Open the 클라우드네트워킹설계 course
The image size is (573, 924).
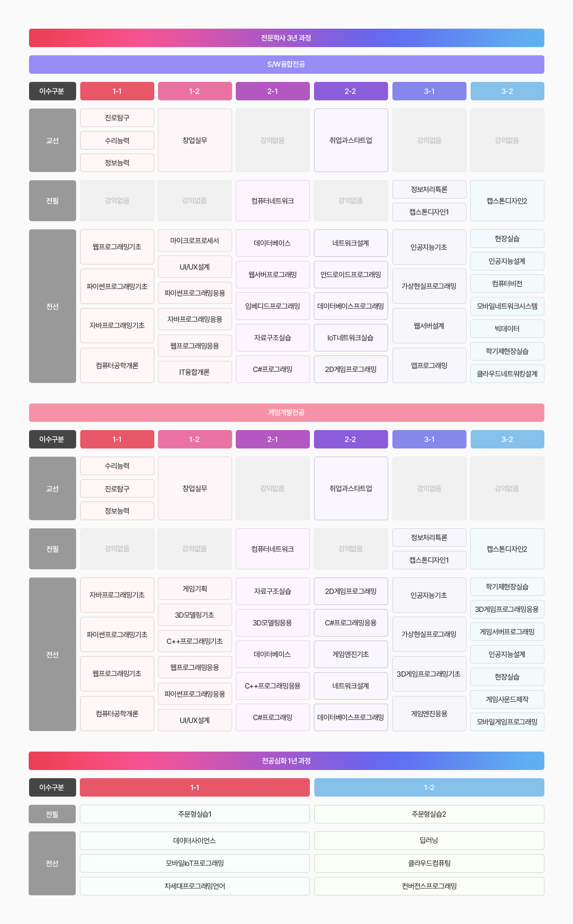point(507,374)
